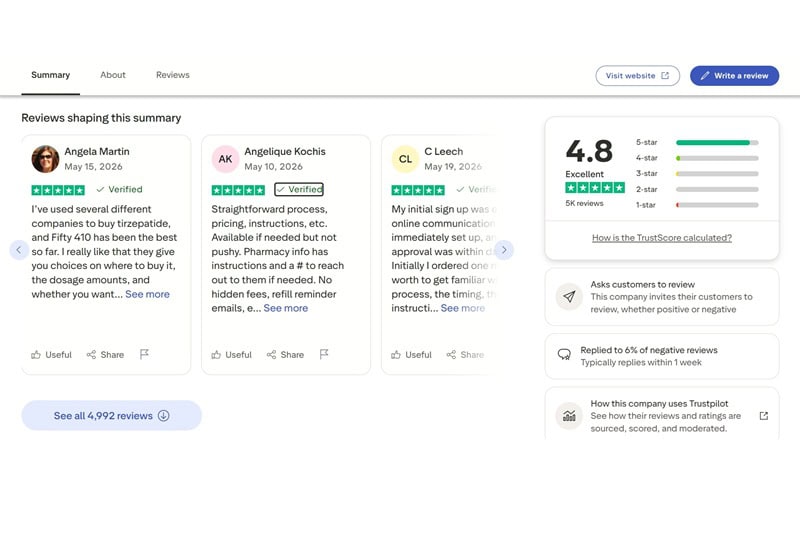Advance reviews carousel with right arrow

pyautogui.click(x=504, y=250)
